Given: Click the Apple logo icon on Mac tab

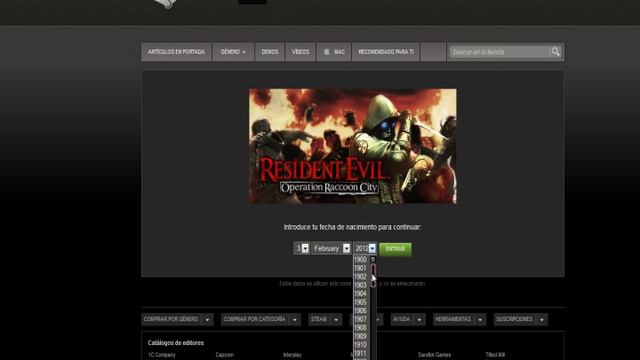Looking at the screenshot, I should [327, 52].
